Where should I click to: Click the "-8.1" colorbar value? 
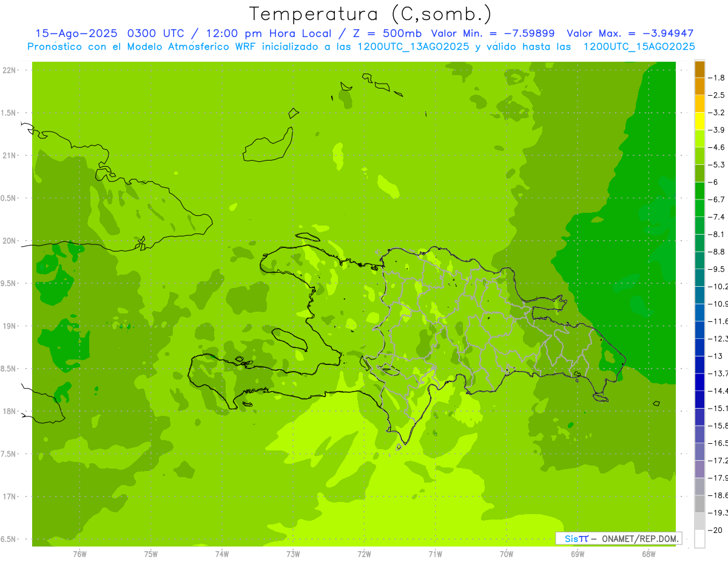tap(716, 234)
